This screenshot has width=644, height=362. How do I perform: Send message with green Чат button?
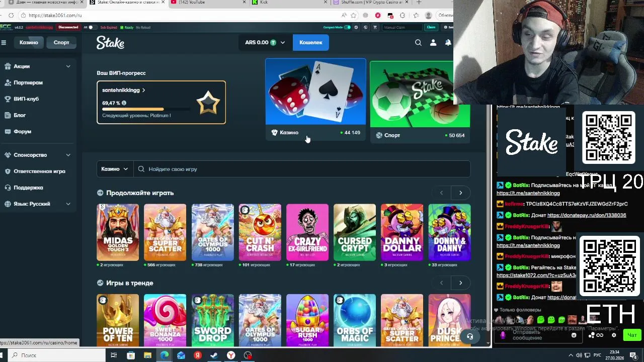[632, 335]
